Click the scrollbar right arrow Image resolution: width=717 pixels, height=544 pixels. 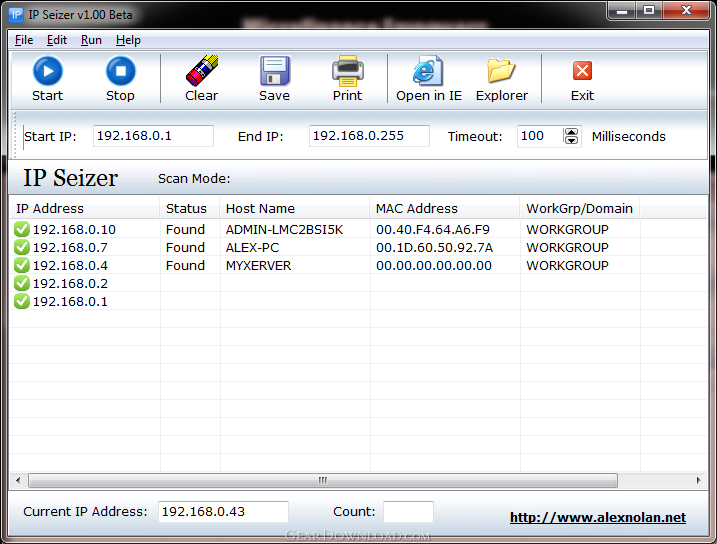[x=698, y=480]
